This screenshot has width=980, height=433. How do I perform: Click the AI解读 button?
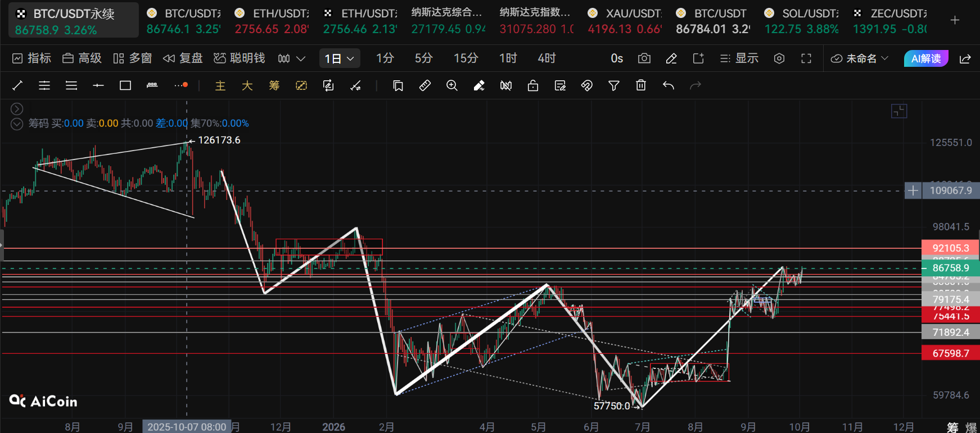point(926,58)
